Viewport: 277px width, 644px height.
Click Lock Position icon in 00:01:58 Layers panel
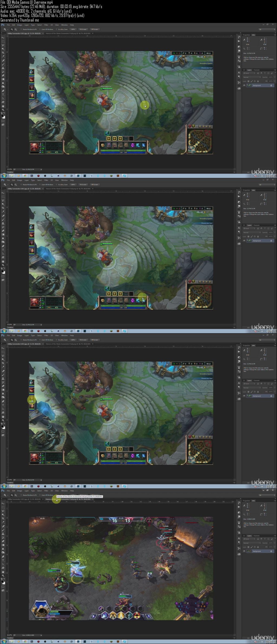[255, 392]
